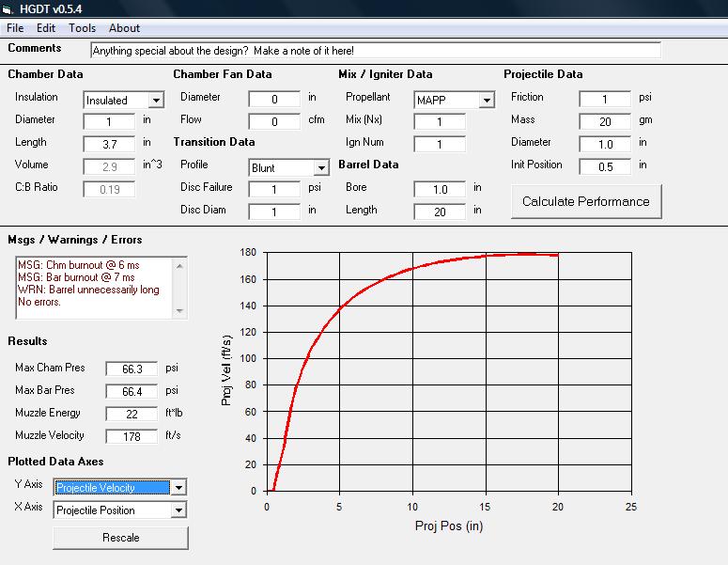Expand the Insulation dropdown
Screen dimensions: 728x565
[156, 100]
